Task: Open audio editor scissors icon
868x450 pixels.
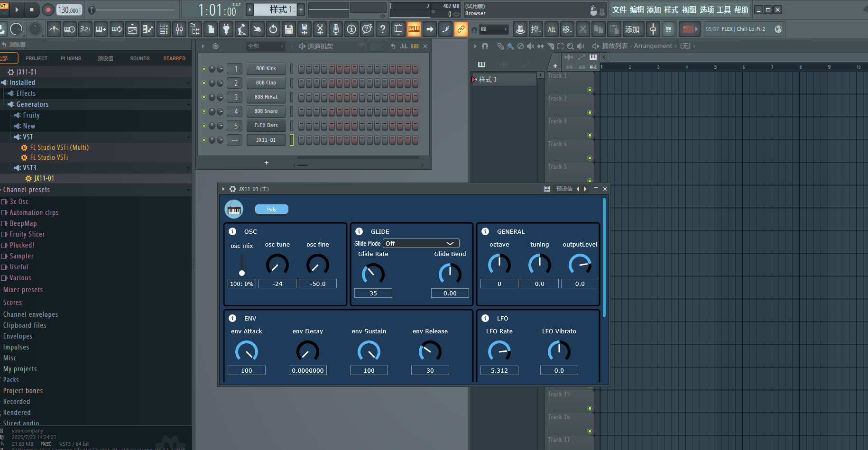Action: (x=320, y=29)
